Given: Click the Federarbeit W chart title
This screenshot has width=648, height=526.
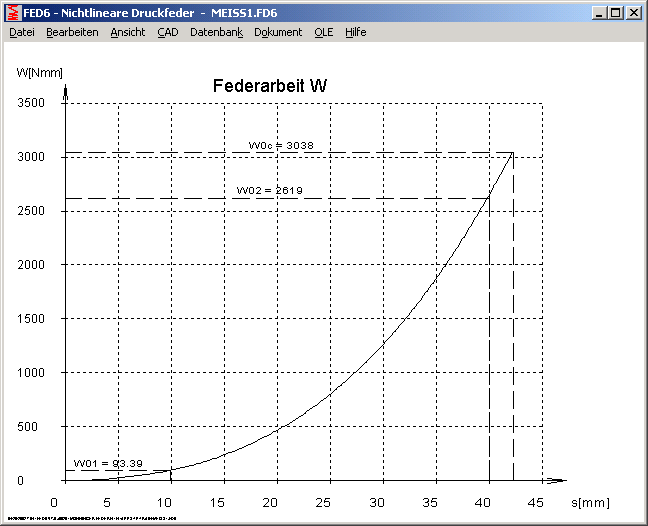Looking at the screenshot, I should [270, 86].
